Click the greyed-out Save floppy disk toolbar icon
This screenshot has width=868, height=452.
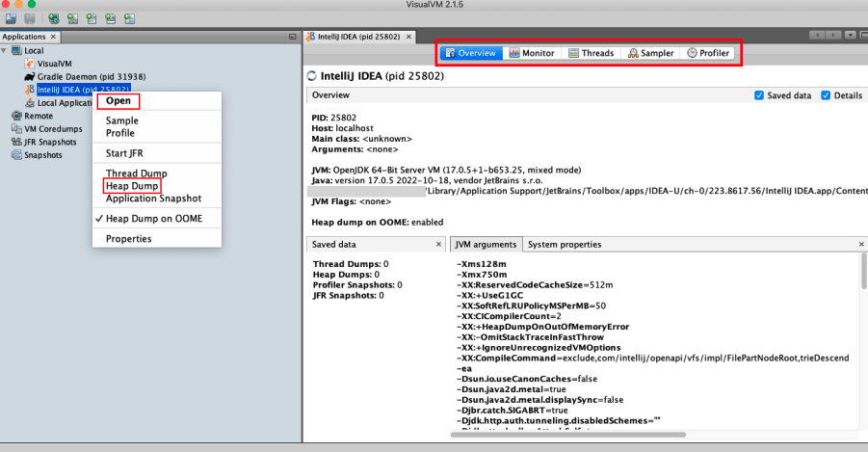click(30, 19)
